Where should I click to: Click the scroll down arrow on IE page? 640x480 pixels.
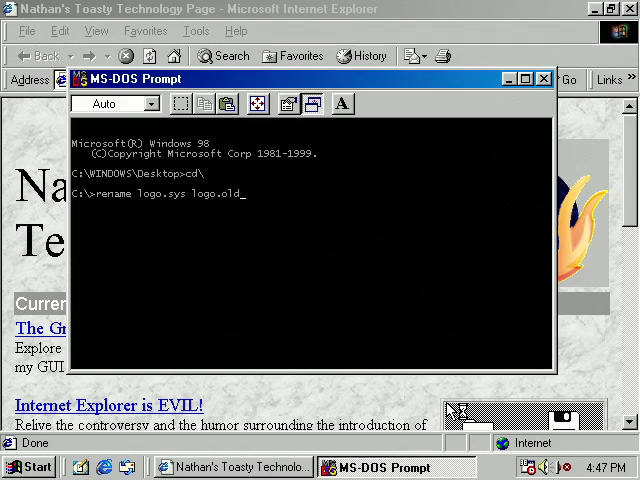point(629,422)
